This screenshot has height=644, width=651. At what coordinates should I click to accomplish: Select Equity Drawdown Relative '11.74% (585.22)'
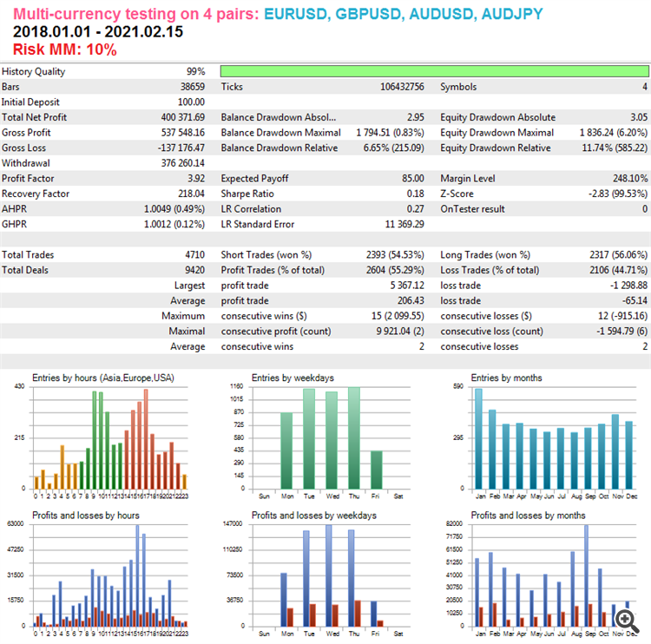[615, 148]
